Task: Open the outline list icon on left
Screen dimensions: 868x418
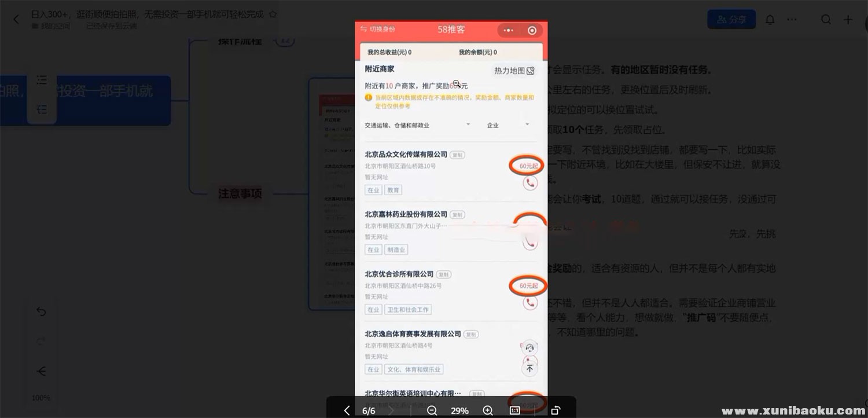Action: pos(42,80)
